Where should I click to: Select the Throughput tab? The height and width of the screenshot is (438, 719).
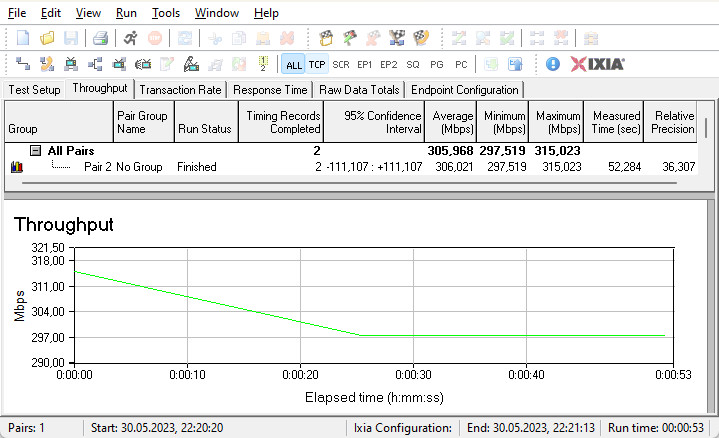100,88
